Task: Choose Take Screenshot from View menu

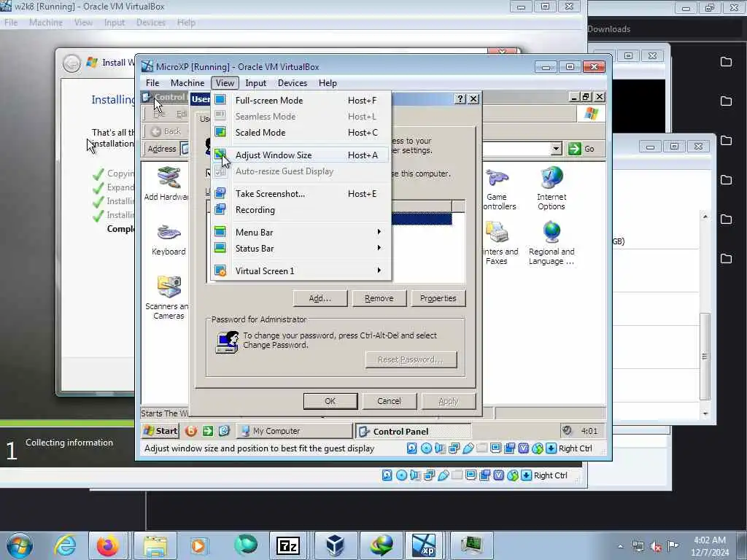Action: [x=301, y=194]
